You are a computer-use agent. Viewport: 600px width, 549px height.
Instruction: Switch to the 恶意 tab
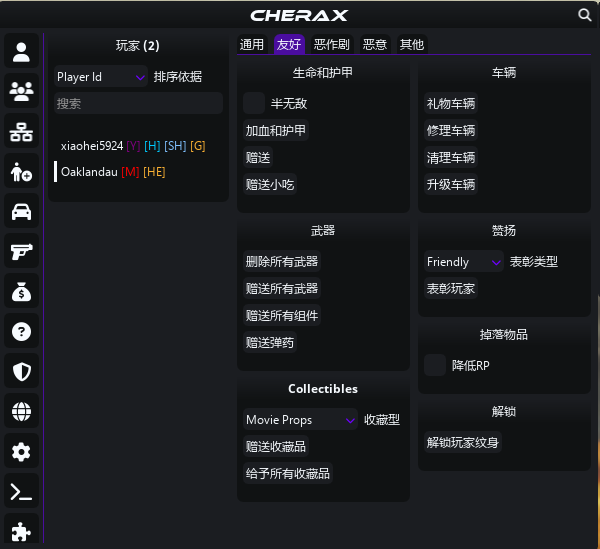375,44
